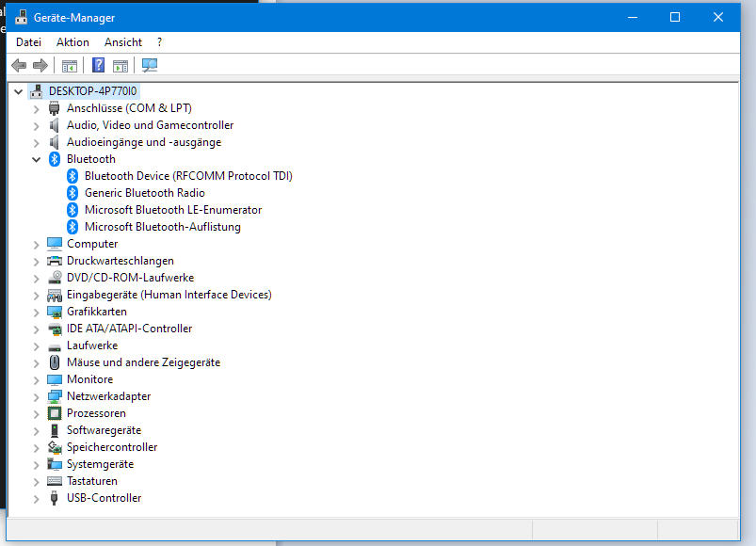Select the Druckwarteschlangen label
756x546 pixels.
click(x=121, y=261)
